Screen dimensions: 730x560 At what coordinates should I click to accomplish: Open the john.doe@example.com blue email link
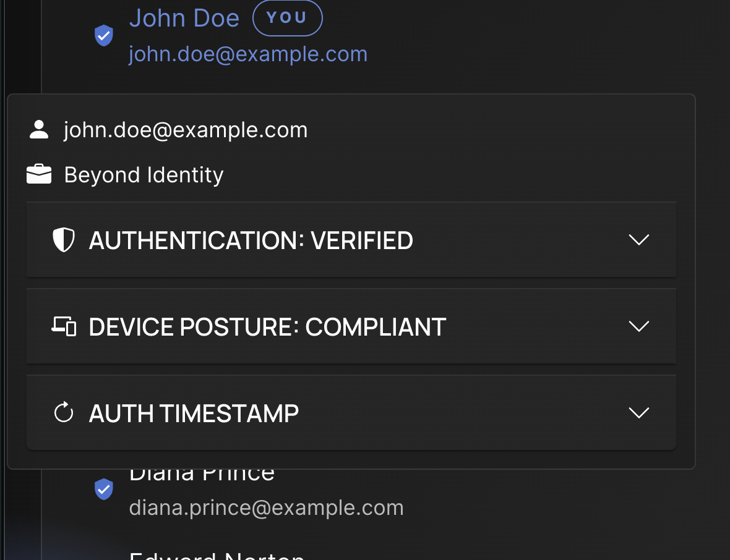click(248, 54)
